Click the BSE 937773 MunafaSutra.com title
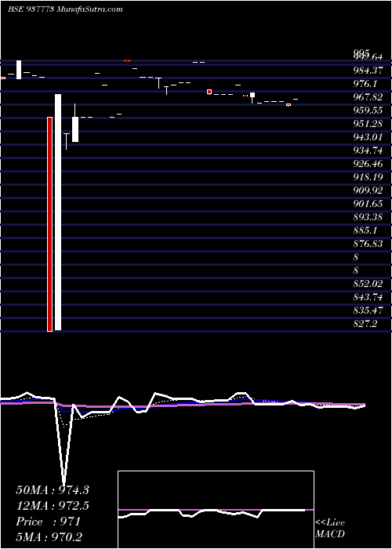 (x=65, y=9)
